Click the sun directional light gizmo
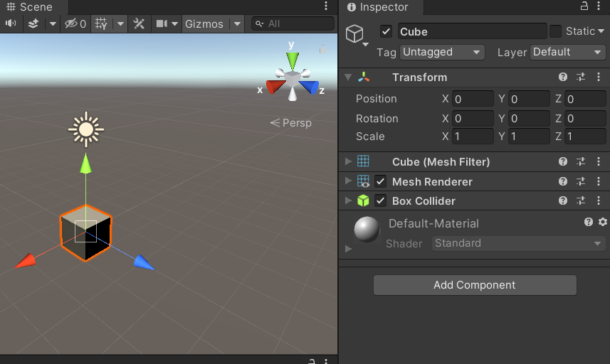610x364 pixels. point(86,129)
